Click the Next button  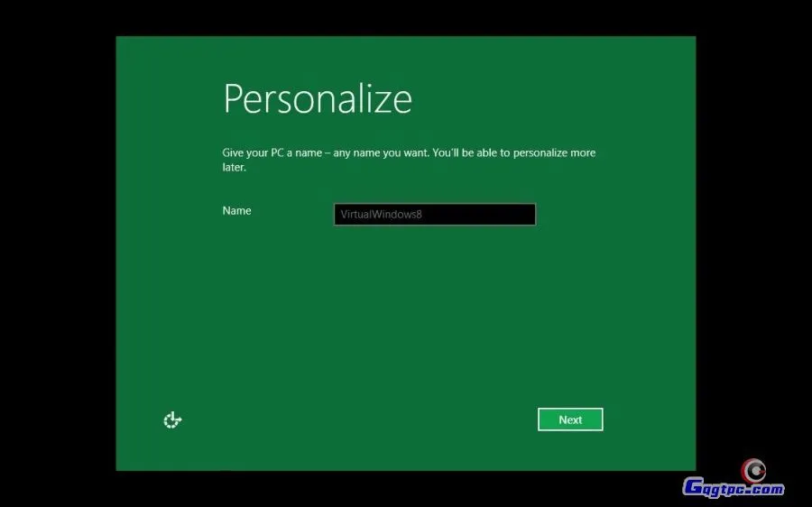pos(570,419)
